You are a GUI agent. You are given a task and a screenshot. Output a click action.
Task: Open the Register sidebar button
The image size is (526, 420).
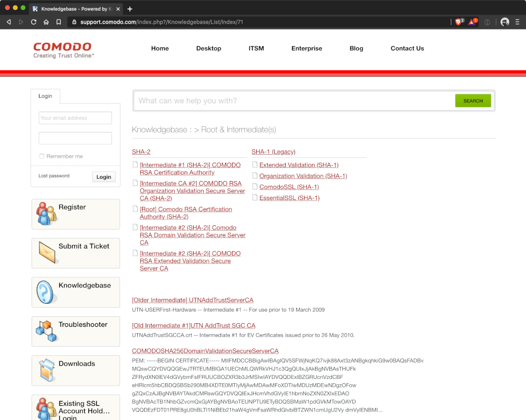coord(76,214)
